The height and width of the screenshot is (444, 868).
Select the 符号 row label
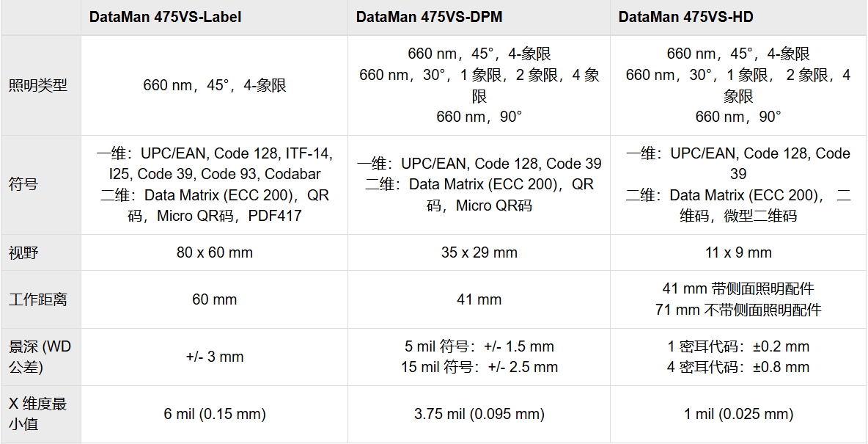23,184
